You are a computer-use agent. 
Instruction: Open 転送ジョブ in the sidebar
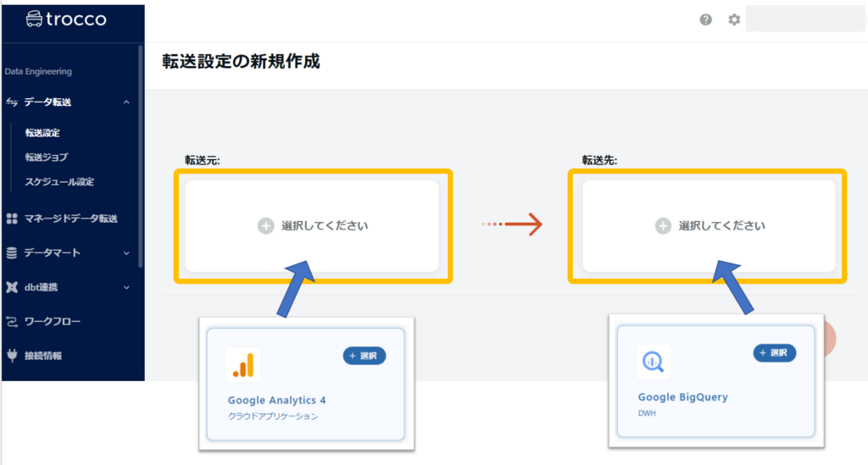coord(47,157)
